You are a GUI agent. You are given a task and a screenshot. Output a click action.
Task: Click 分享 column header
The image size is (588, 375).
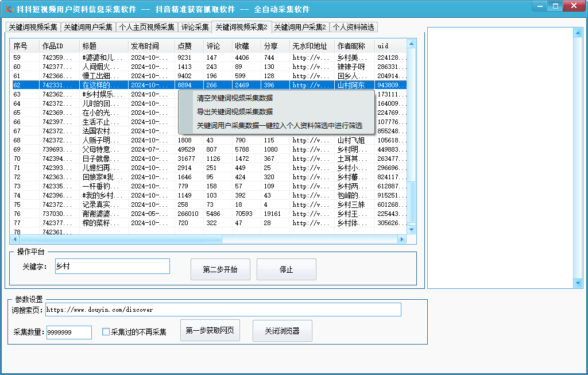coord(275,46)
